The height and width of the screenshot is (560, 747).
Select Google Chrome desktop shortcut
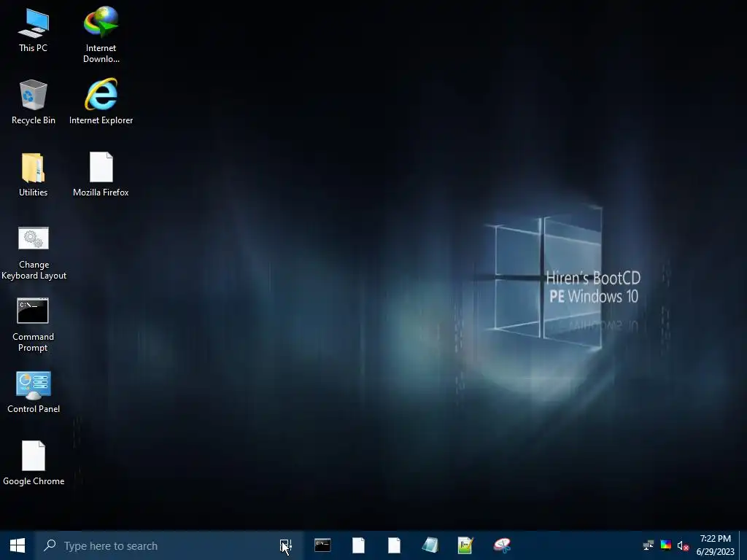[34, 463]
